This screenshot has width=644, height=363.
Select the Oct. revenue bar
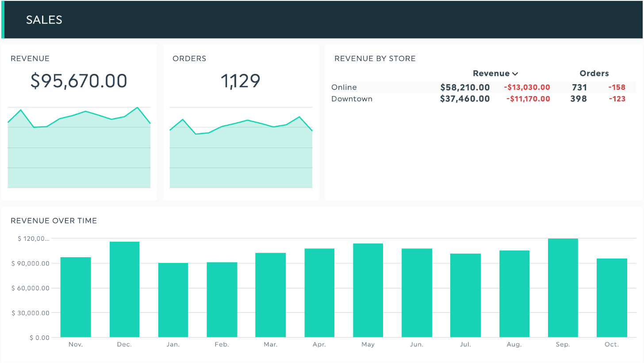click(x=612, y=298)
